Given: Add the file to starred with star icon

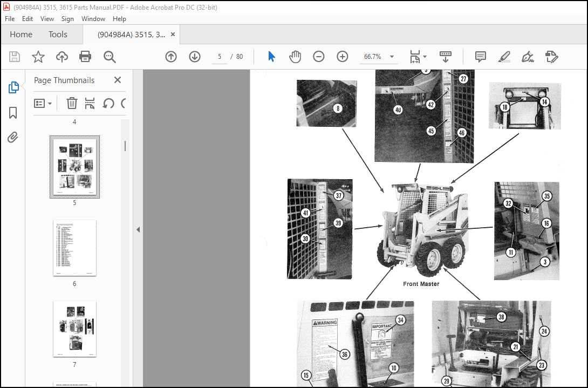Looking at the screenshot, I should (38, 57).
